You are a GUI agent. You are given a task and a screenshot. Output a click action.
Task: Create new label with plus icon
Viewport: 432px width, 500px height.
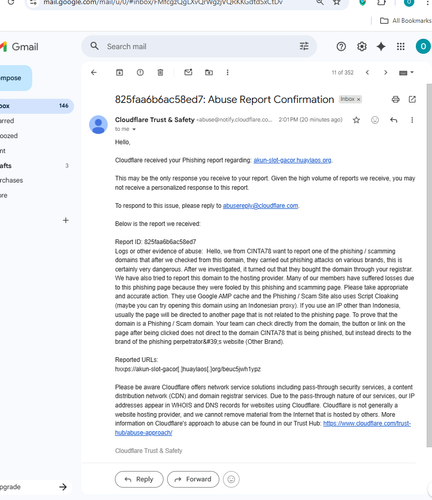pos(66,220)
